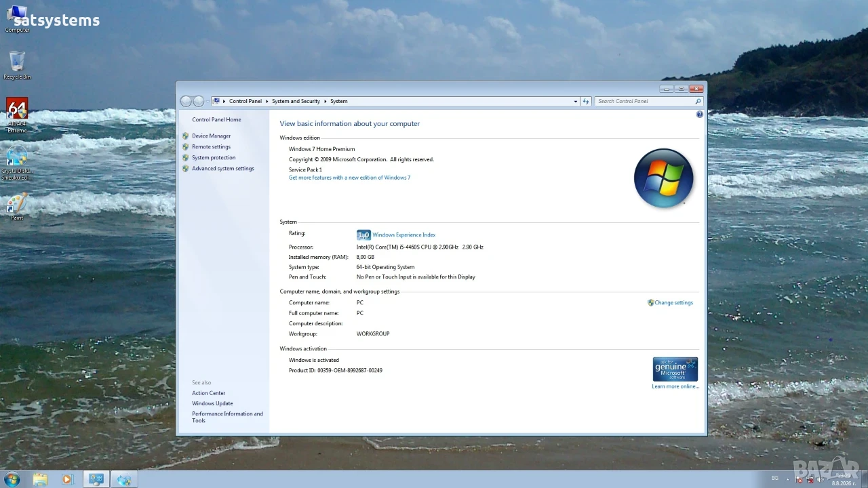Viewport: 868px width, 488px height.
Task: Click the shield icon beside Remote settings
Action: point(186,146)
